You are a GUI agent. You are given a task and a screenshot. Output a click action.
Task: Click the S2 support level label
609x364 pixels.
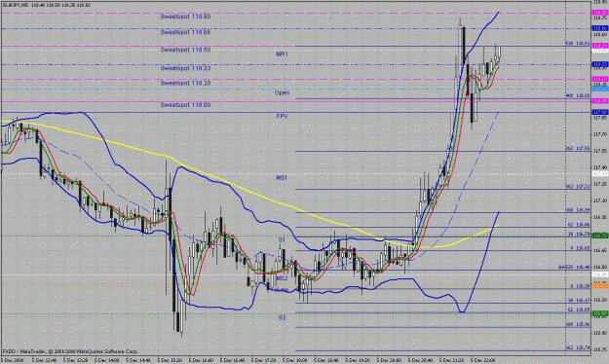pos(282,317)
